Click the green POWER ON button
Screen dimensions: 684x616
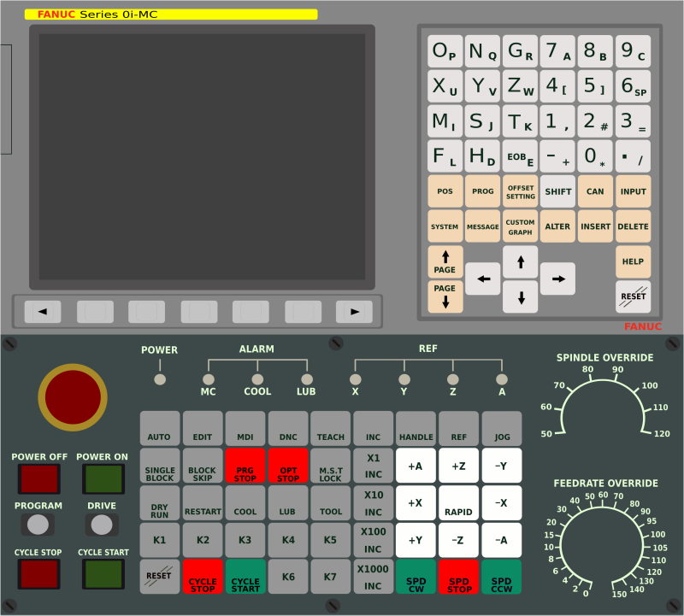click(103, 478)
